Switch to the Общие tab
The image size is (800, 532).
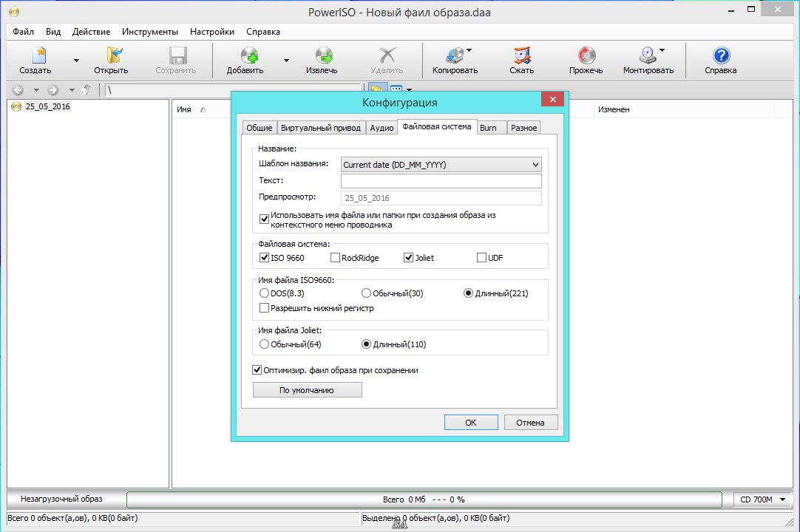[x=260, y=128]
